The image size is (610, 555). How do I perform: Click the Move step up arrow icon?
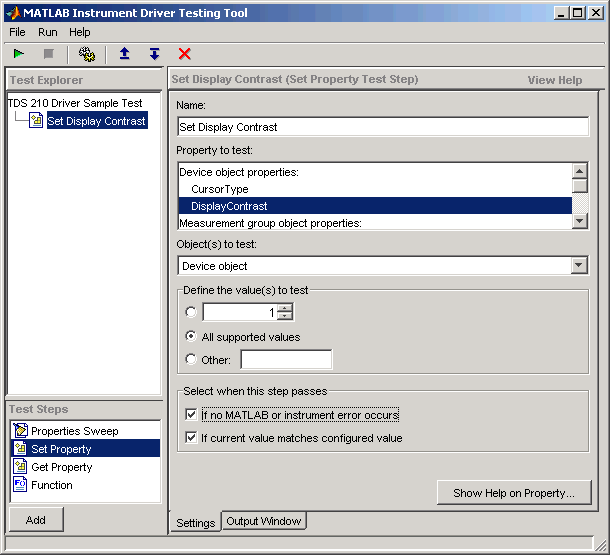[x=124, y=54]
